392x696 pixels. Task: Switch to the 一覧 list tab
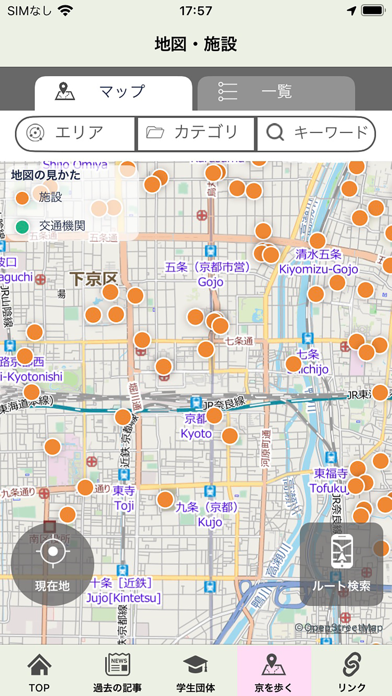(x=276, y=93)
